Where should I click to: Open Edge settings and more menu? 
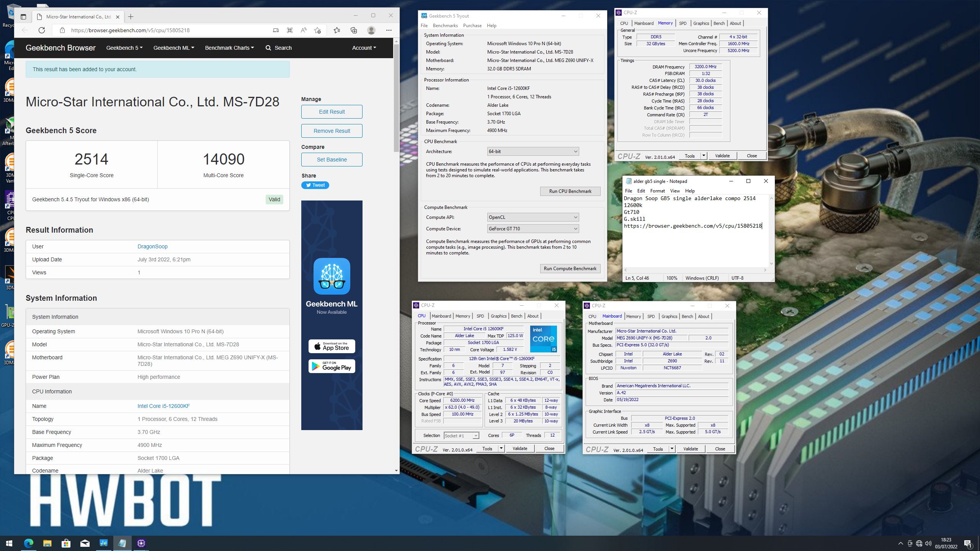pyautogui.click(x=389, y=30)
